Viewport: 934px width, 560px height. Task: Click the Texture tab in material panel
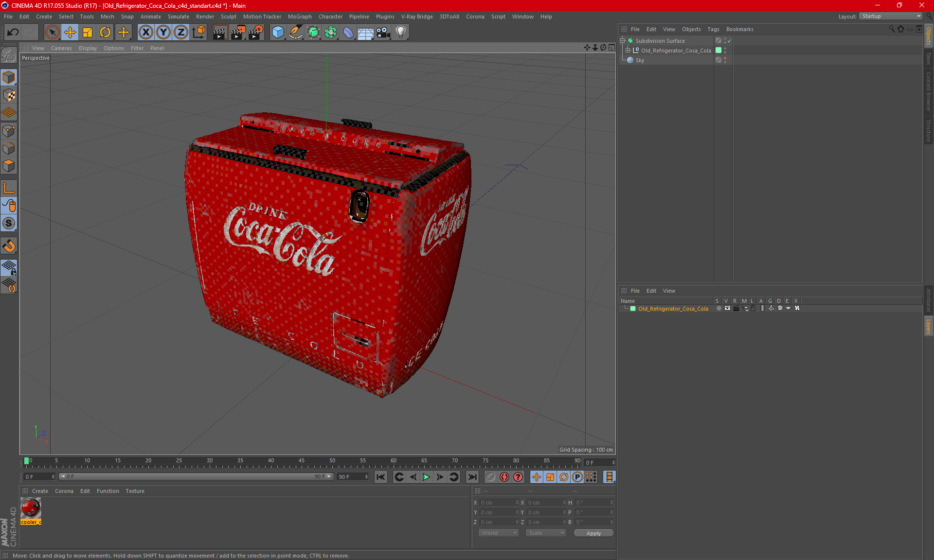click(134, 490)
